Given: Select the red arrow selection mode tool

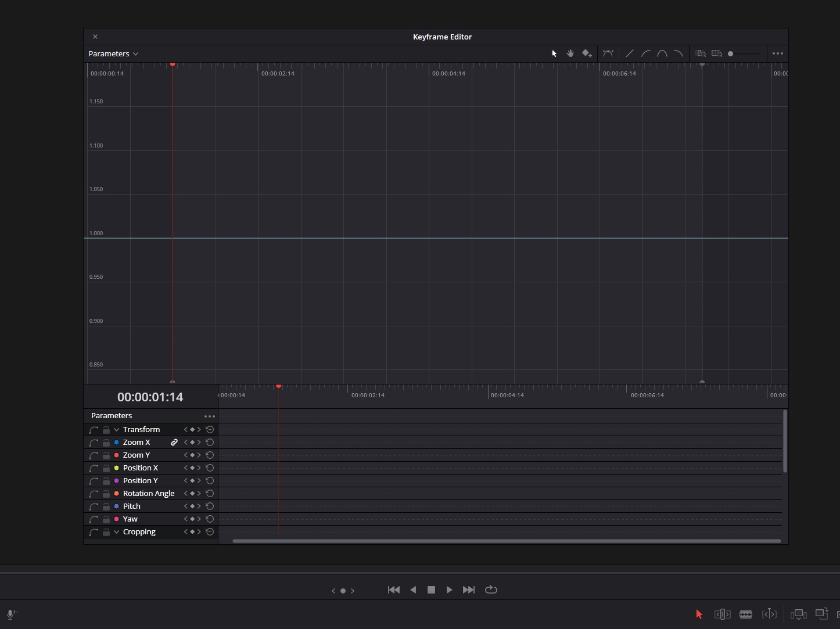Looking at the screenshot, I should 699,614.
